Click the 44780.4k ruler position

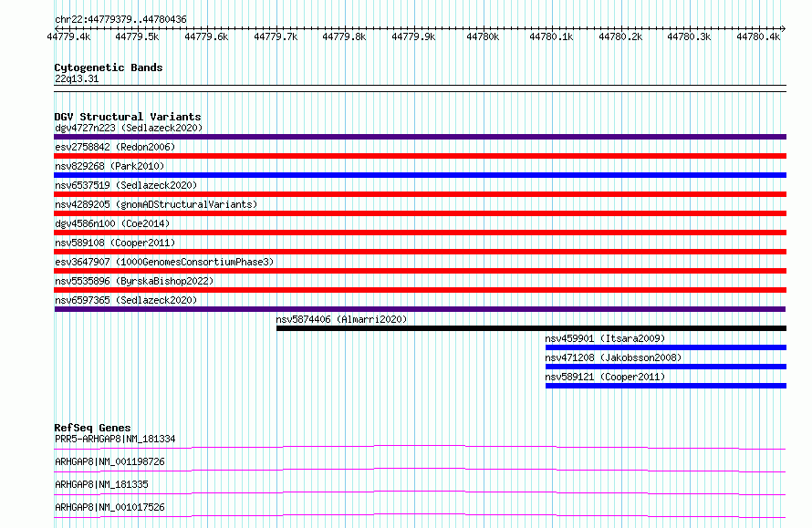[x=758, y=36]
